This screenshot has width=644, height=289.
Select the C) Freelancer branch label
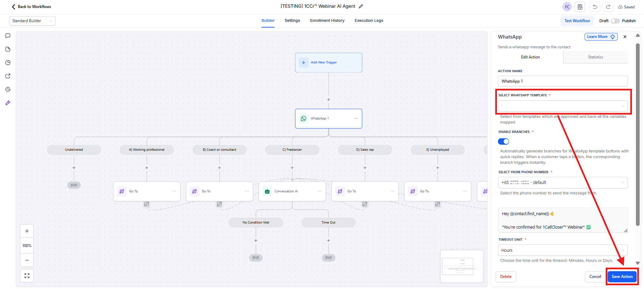click(292, 150)
